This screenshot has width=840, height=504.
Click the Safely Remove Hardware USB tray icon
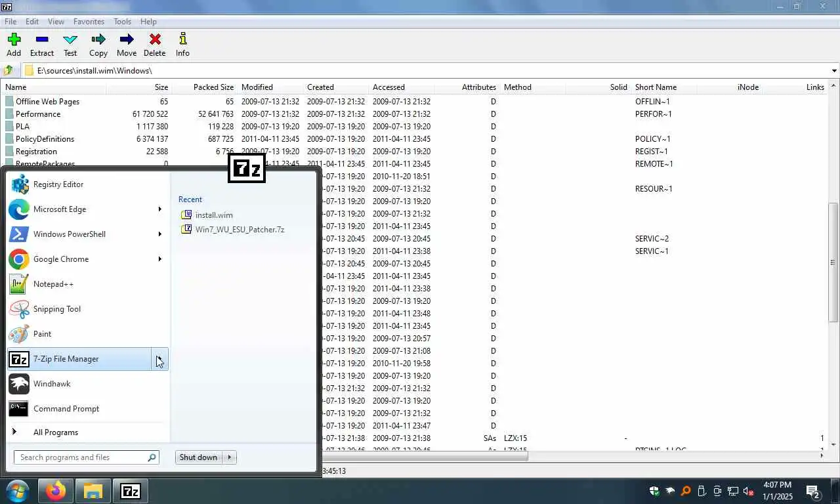pyautogui.click(x=702, y=491)
